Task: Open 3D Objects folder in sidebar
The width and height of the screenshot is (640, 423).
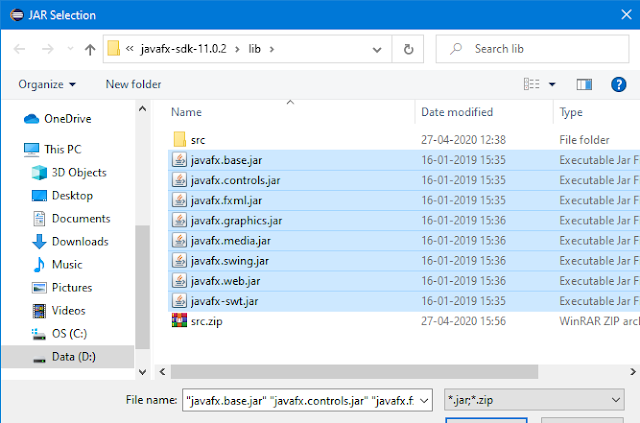Action: (x=69, y=173)
